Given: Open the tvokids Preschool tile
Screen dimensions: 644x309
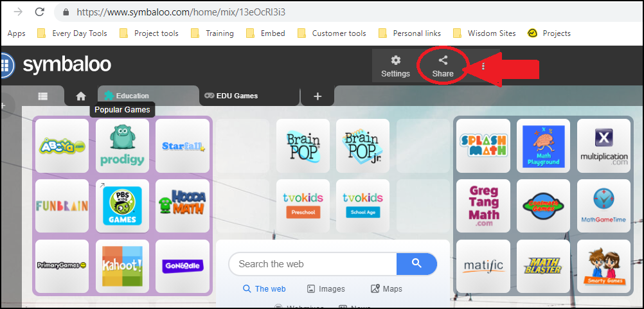Looking at the screenshot, I should (303, 206).
